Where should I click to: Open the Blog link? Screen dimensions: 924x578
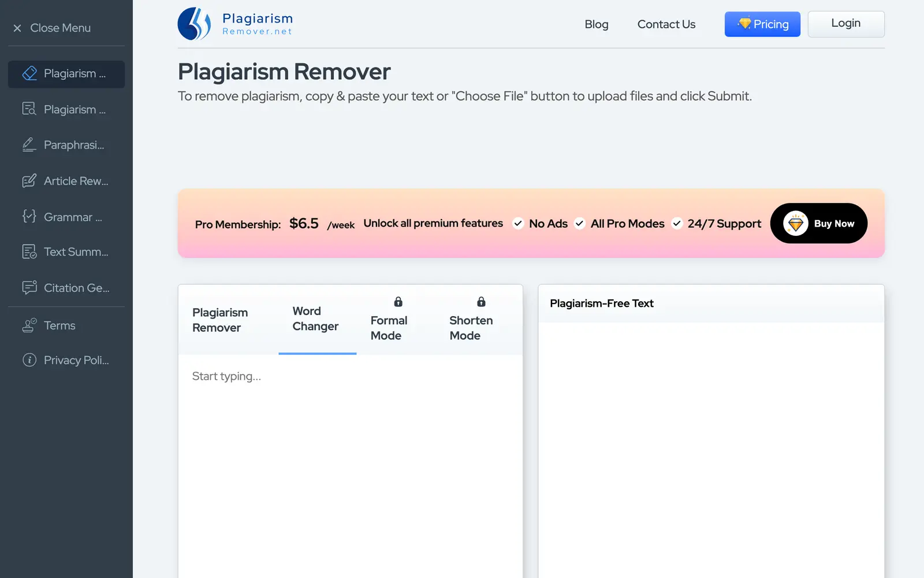point(597,24)
